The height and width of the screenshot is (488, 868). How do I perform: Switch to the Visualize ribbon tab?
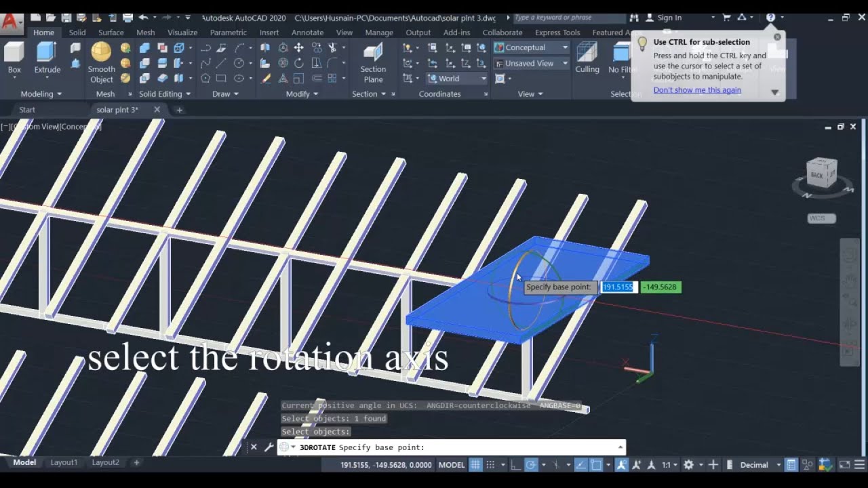(182, 33)
